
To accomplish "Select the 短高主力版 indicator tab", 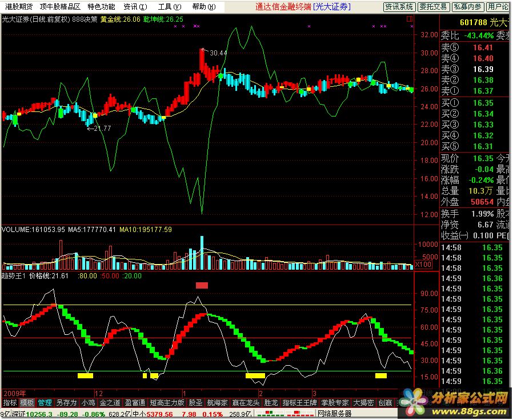I will point(167,403).
